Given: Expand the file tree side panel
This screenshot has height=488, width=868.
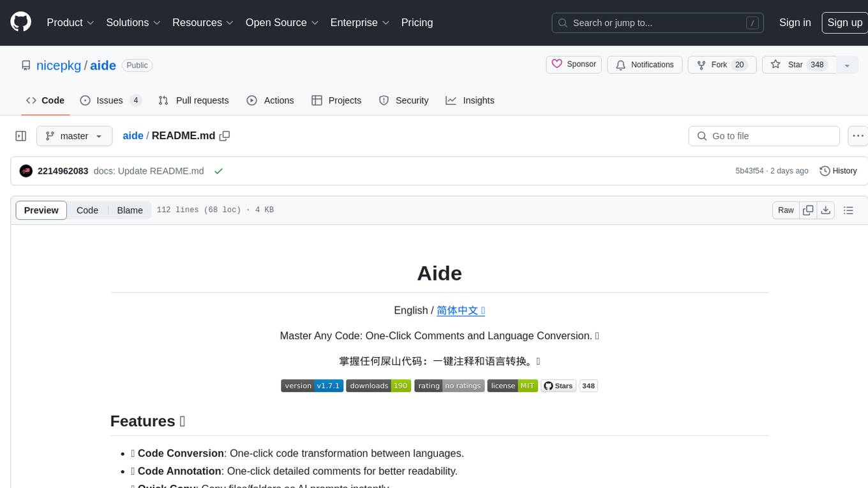Looking at the screenshot, I should point(21,136).
